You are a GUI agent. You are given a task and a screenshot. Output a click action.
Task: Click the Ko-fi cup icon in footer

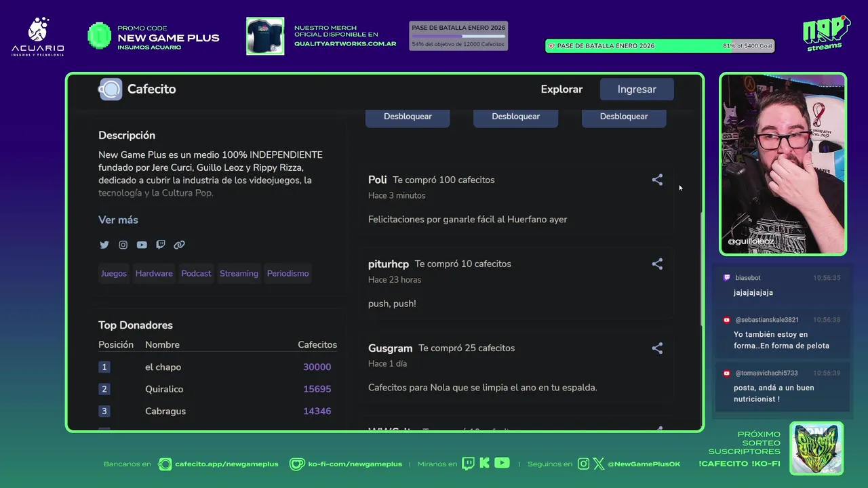pos(297,464)
